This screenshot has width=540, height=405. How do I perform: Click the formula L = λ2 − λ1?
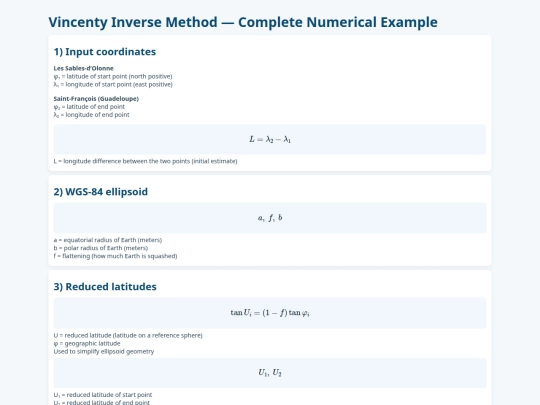coord(270,139)
